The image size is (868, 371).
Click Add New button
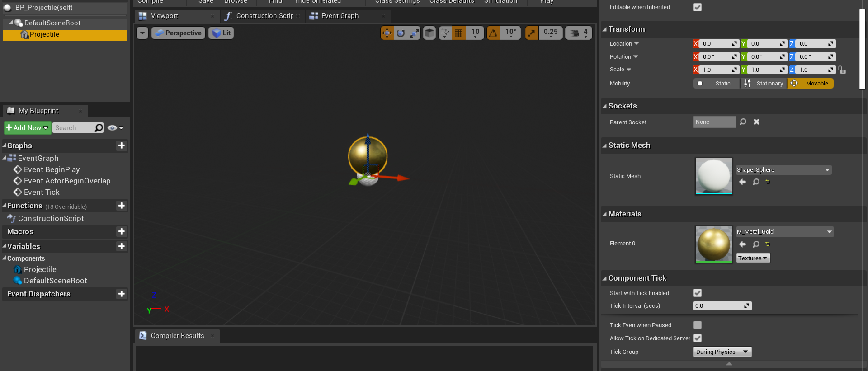27,128
